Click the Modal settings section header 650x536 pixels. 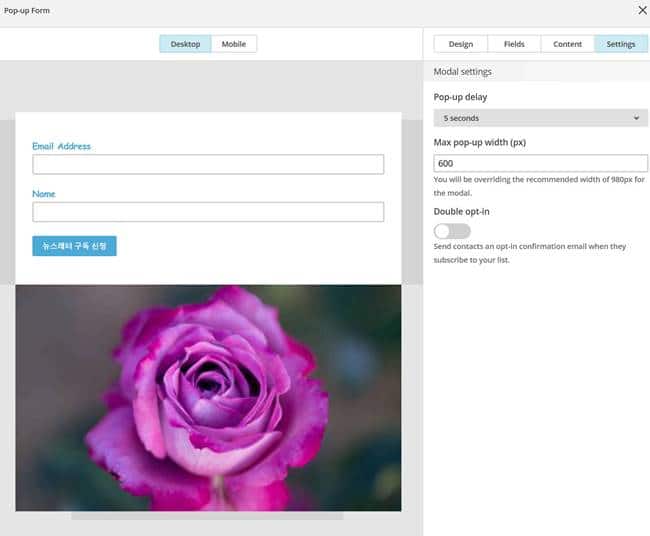click(462, 72)
